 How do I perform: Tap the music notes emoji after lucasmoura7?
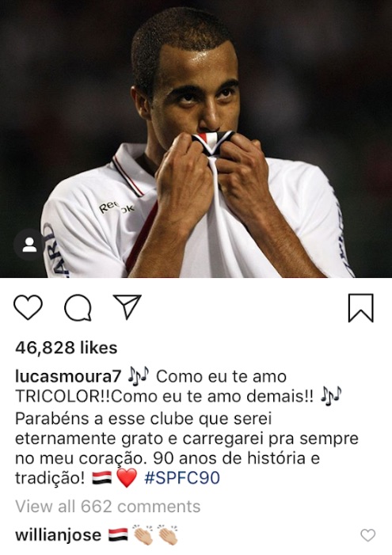[139, 376]
